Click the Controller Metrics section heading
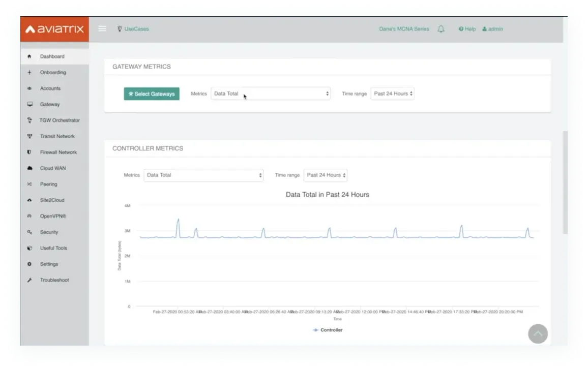This screenshot has width=588, height=370. (148, 148)
